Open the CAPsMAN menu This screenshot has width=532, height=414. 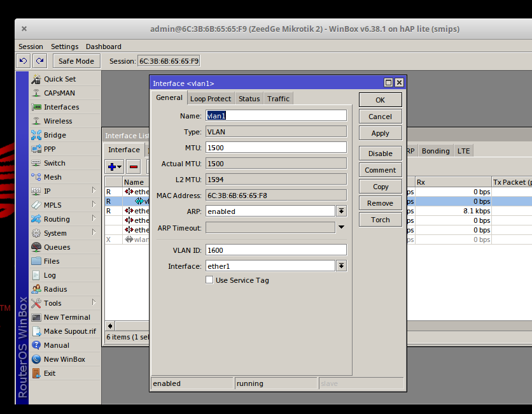[65, 93]
